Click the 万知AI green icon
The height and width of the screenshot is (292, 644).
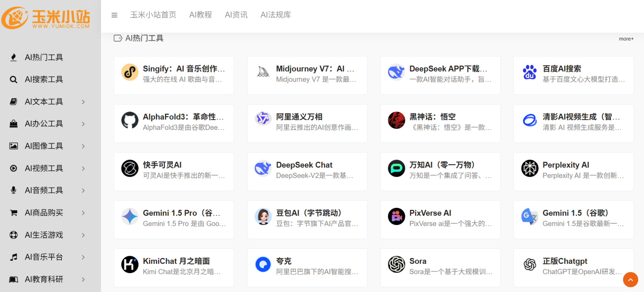click(396, 169)
